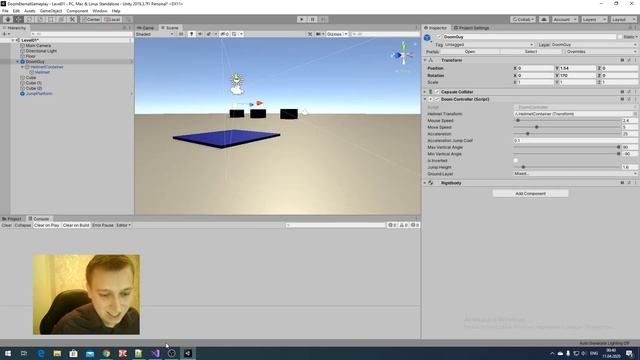Open the Window menu
This screenshot has width=640, height=360.
click(100, 11)
